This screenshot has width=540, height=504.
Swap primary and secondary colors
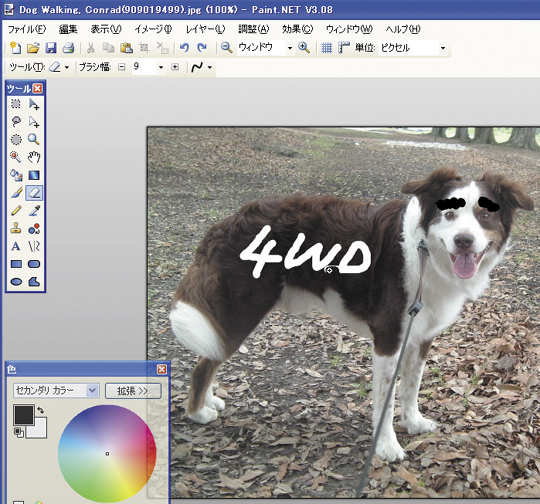(x=41, y=410)
